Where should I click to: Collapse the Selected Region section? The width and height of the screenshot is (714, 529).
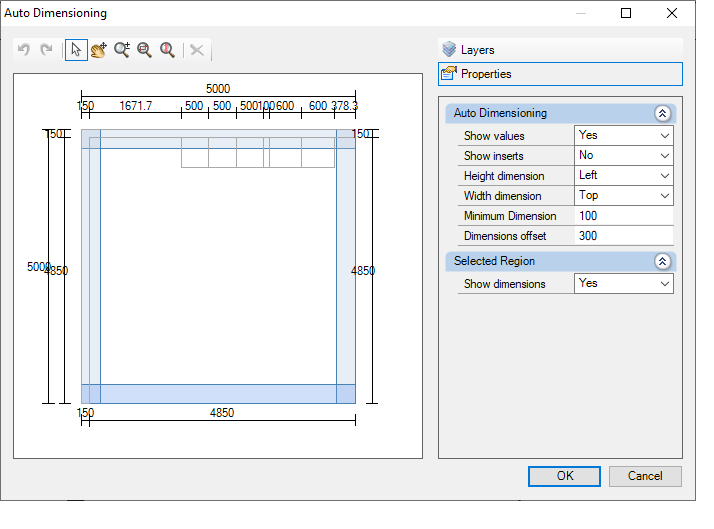[663, 261]
